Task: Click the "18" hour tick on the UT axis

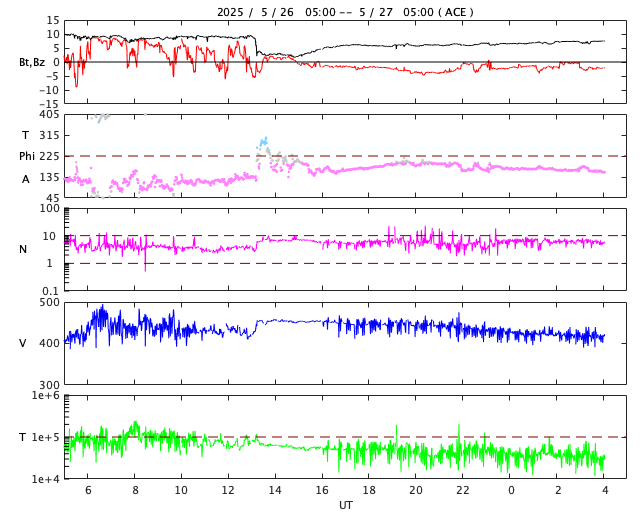Action: point(369,490)
